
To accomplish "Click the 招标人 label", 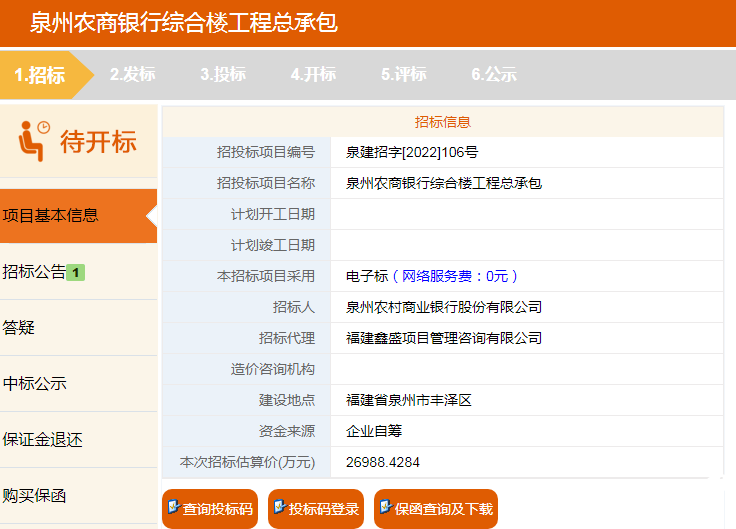I will click(x=294, y=307).
